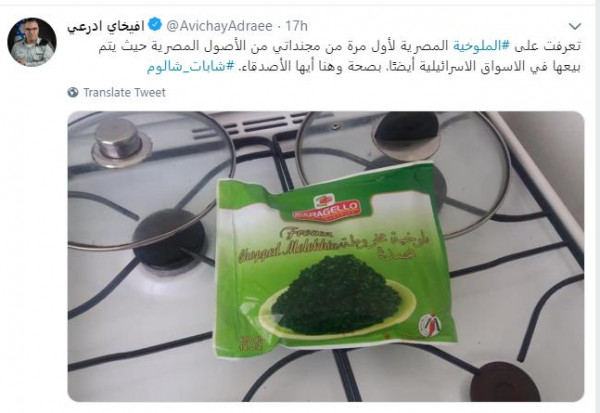The image size is (600, 413).
Task: Click the green molokhia plate picture on package
Action: coord(337,297)
